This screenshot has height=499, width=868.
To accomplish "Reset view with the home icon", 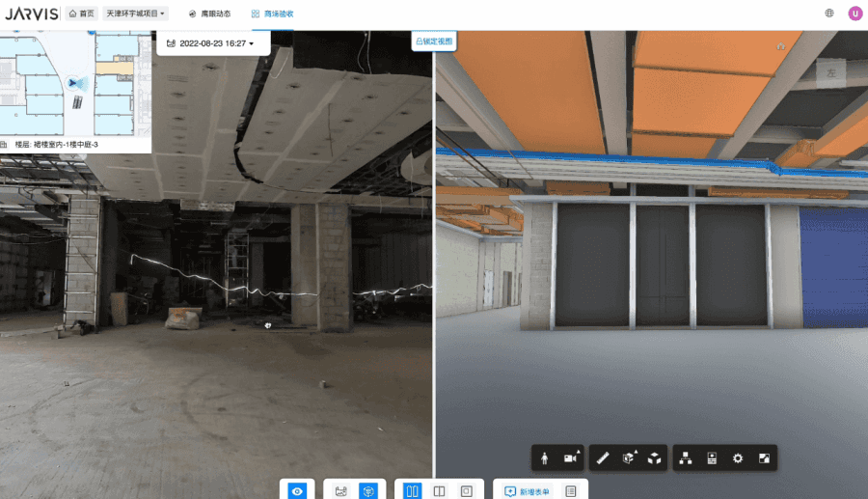I will click(780, 46).
